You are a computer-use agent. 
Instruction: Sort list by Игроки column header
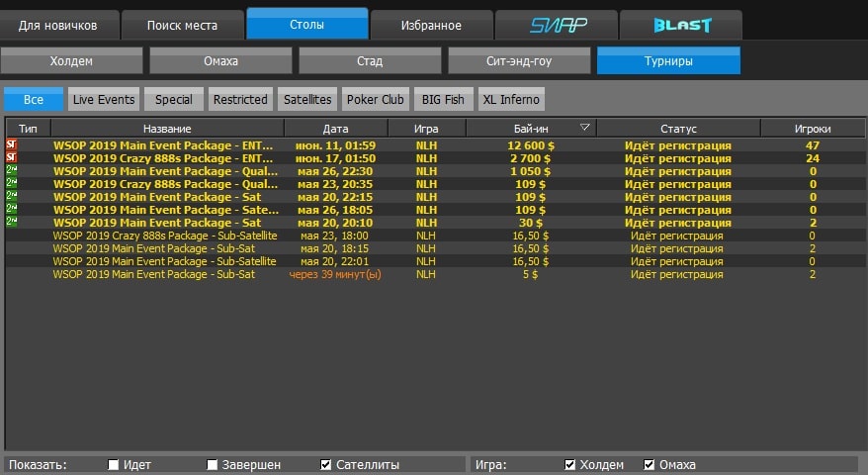(813, 129)
